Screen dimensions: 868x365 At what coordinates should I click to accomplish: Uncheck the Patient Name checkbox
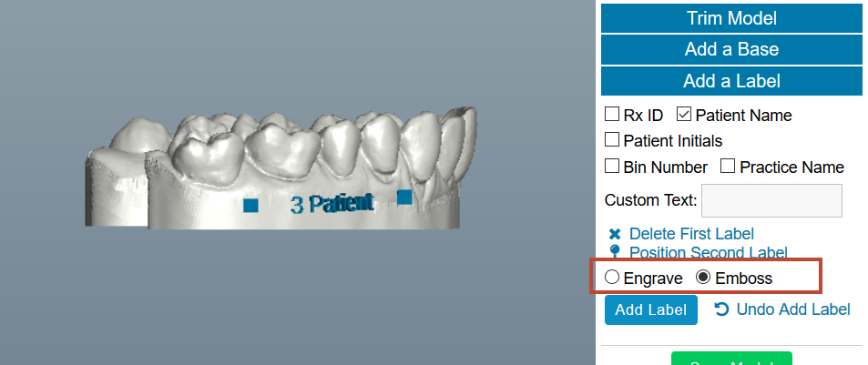coord(684,115)
